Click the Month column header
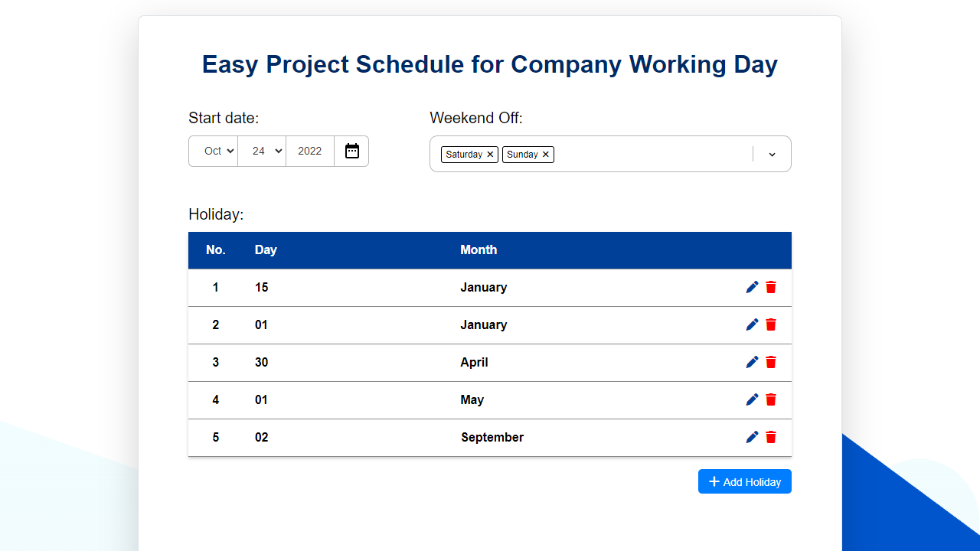This screenshot has width=980, height=551. tap(479, 250)
